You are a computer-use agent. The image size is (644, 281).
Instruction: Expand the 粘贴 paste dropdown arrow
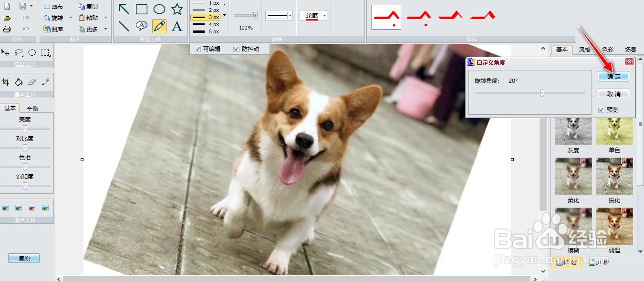click(105, 18)
